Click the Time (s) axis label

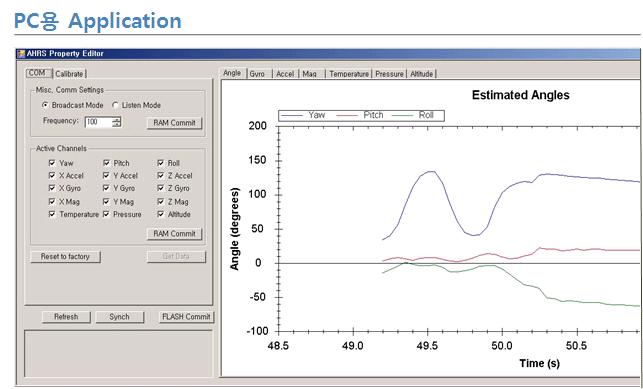pos(539,363)
